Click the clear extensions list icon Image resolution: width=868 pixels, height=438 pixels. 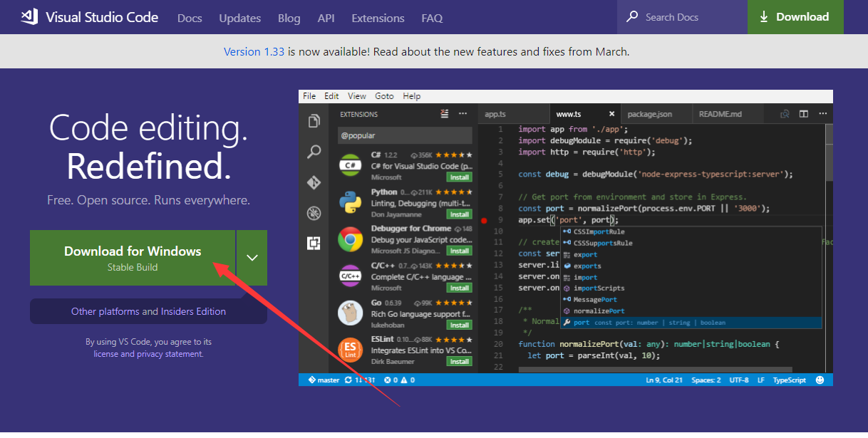click(445, 114)
